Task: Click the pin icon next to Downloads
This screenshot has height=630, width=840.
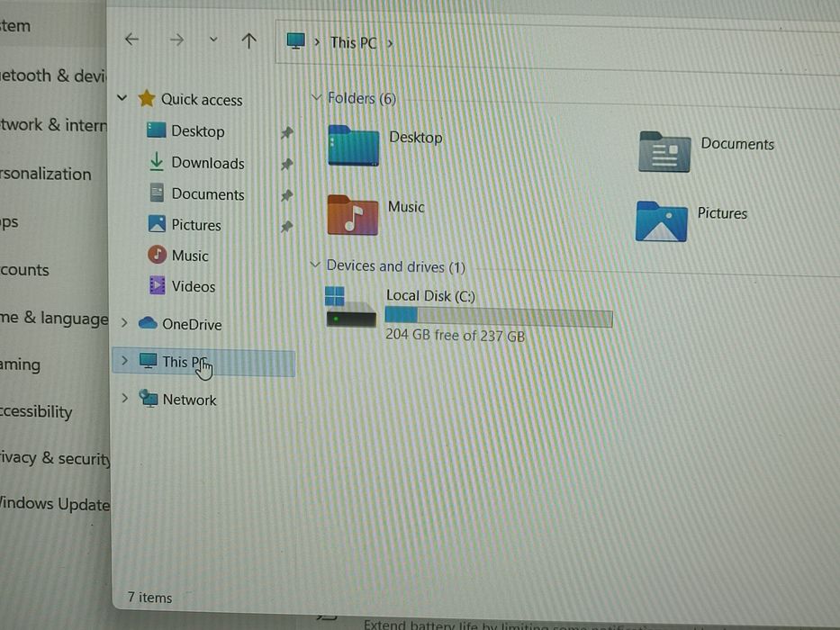Action: tap(287, 164)
